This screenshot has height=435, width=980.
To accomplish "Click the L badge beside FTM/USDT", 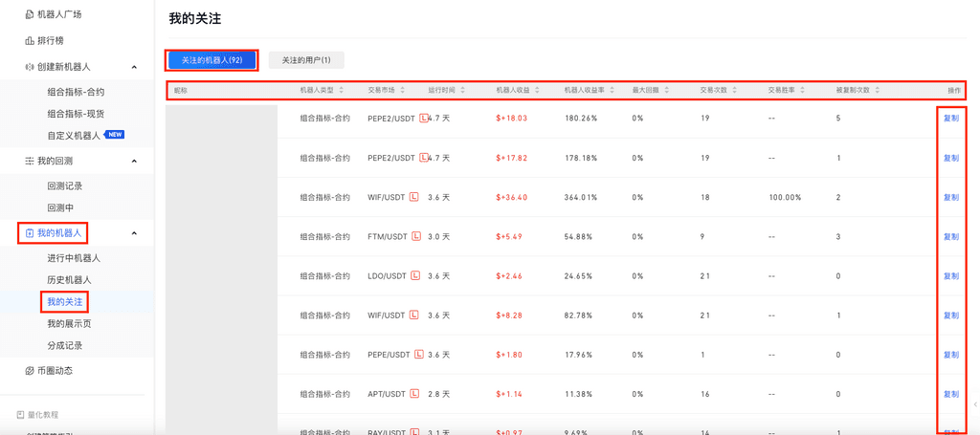I will (416, 236).
